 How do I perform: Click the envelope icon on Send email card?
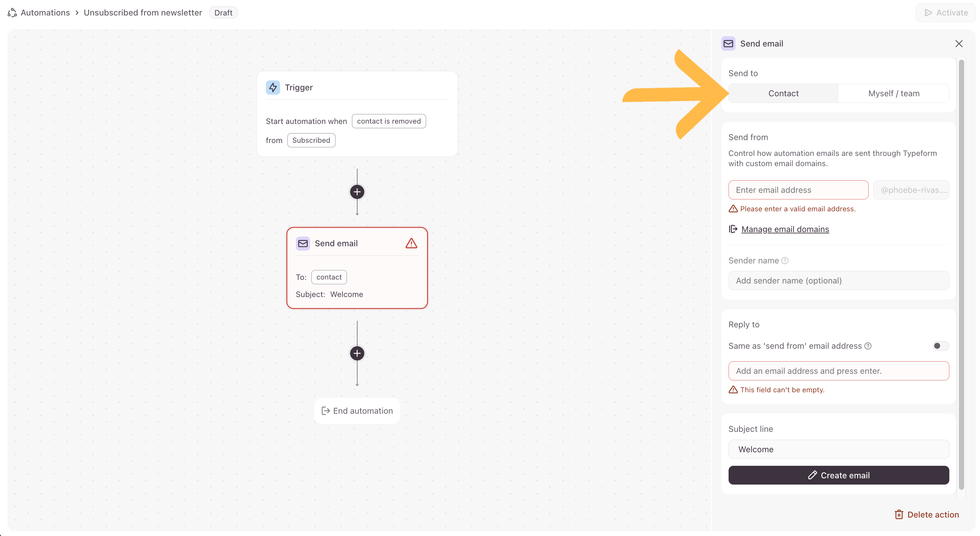303,243
